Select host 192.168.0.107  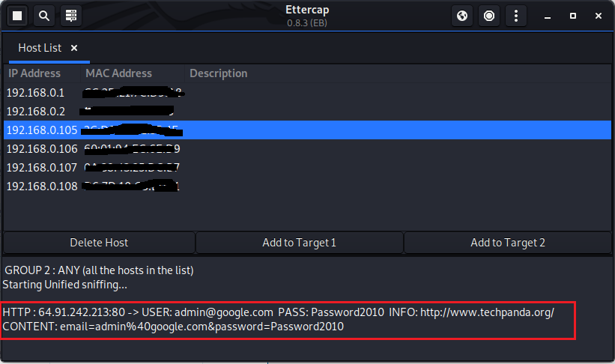pos(42,168)
